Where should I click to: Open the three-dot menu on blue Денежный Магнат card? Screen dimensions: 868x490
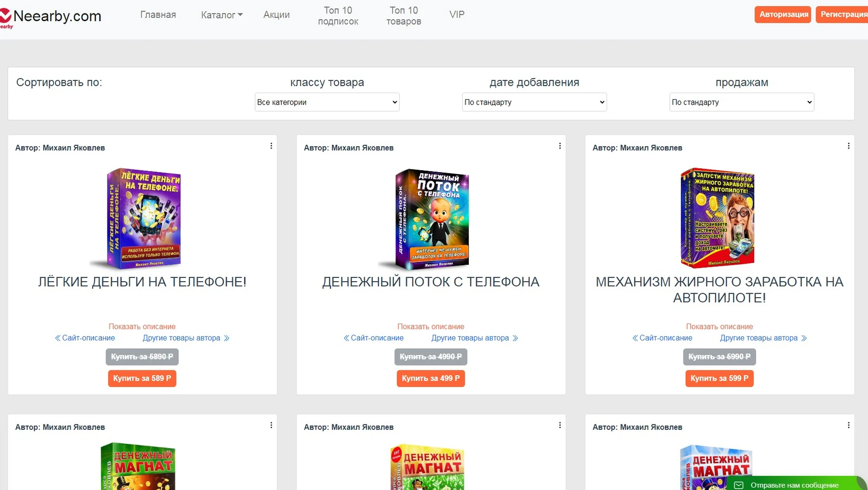[849, 425]
